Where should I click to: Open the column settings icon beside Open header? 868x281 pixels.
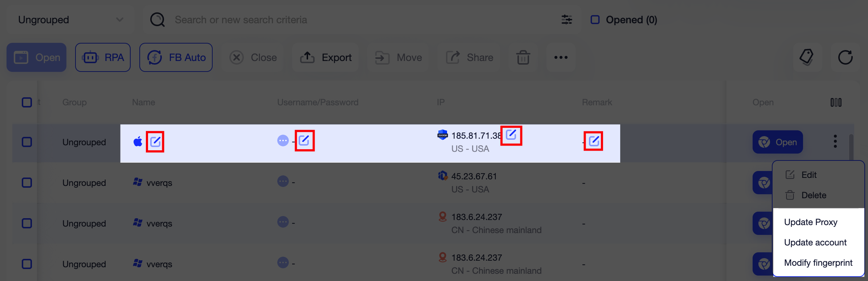[x=836, y=102]
